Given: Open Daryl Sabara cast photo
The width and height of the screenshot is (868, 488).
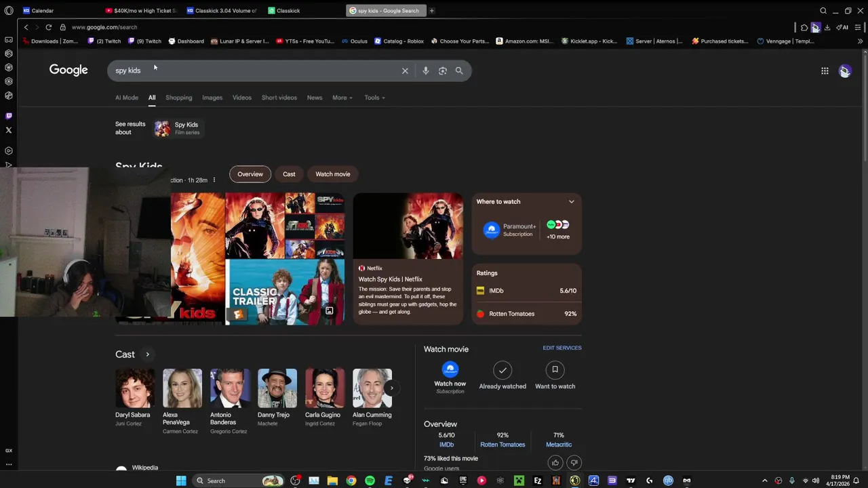Looking at the screenshot, I should pos(135,388).
